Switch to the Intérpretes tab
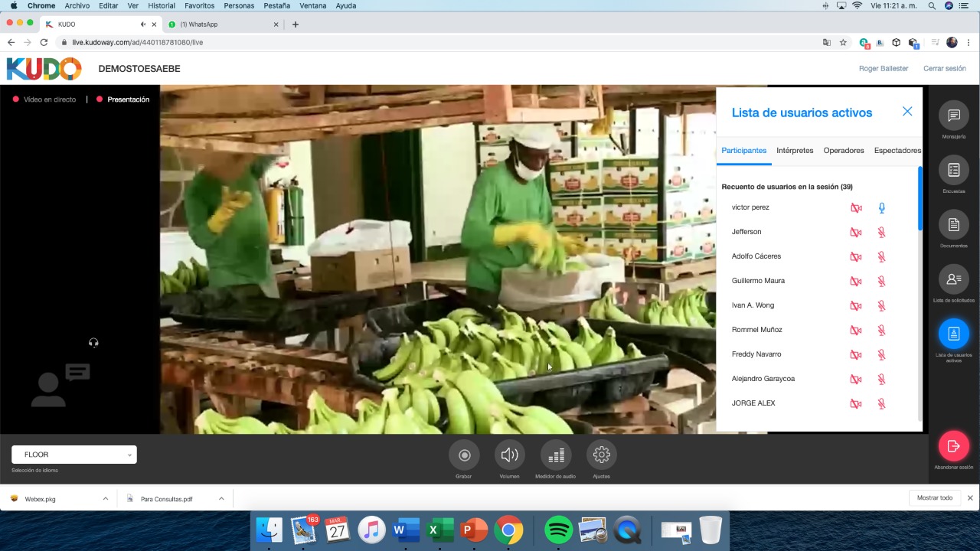This screenshot has width=980, height=551. click(x=795, y=151)
